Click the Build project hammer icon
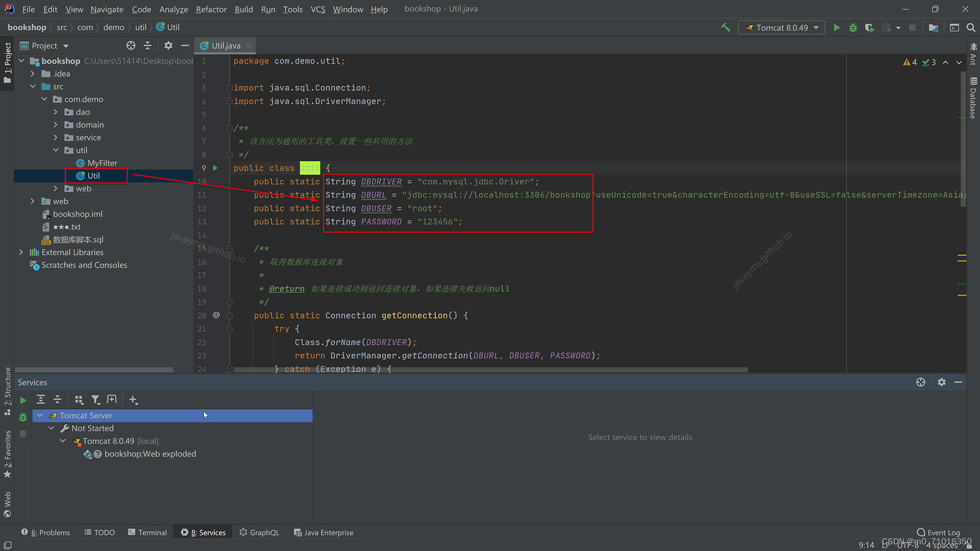The height and width of the screenshot is (551, 980). click(x=726, y=27)
